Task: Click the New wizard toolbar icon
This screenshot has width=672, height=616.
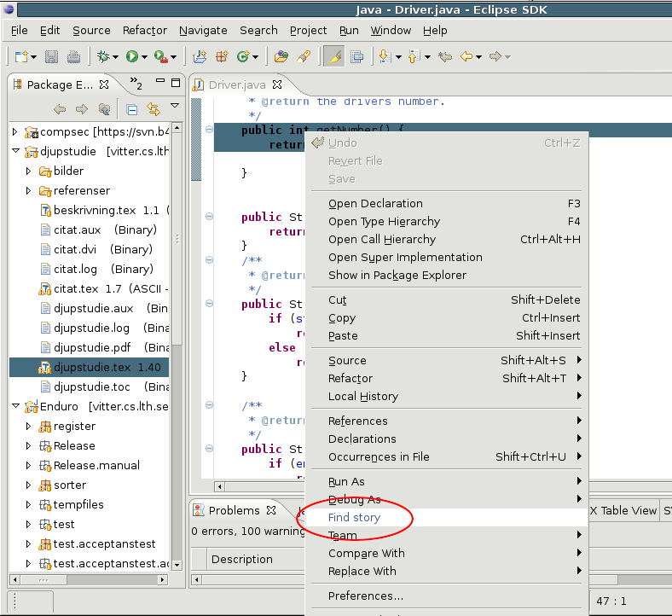Action: point(21,56)
